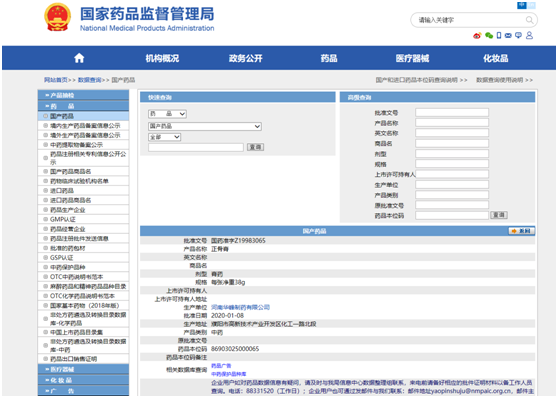Click 数据查询 breadcrumb link
Screen dimensions: 558x398
point(90,80)
